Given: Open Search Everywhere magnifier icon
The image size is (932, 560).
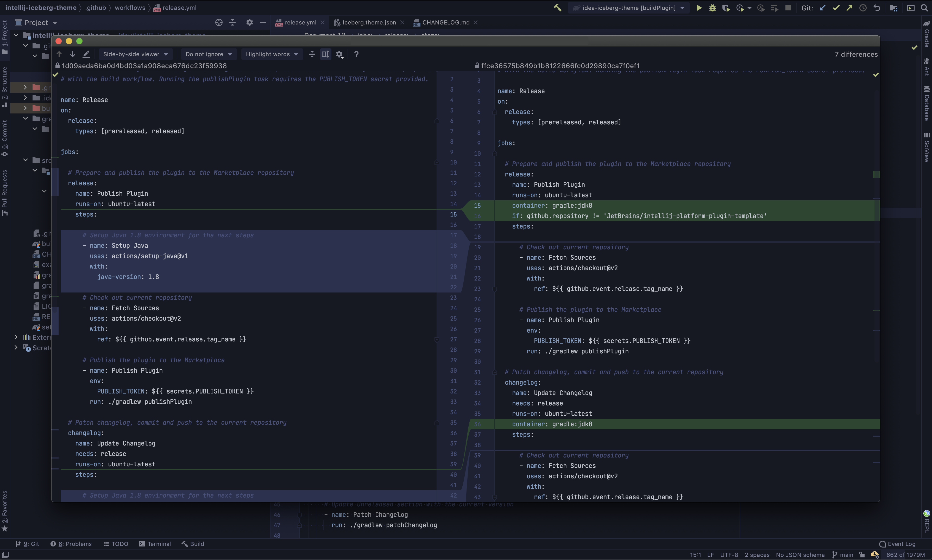Looking at the screenshot, I should [x=924, y=8].
